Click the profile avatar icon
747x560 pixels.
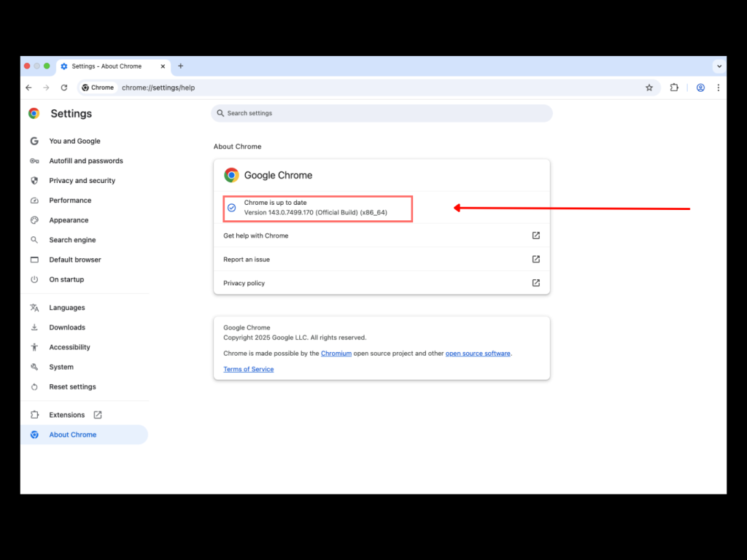[x=700, y=87]
